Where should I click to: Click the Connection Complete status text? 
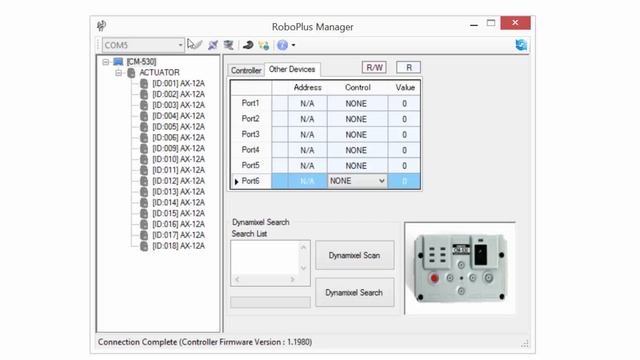tap(205, 342)
